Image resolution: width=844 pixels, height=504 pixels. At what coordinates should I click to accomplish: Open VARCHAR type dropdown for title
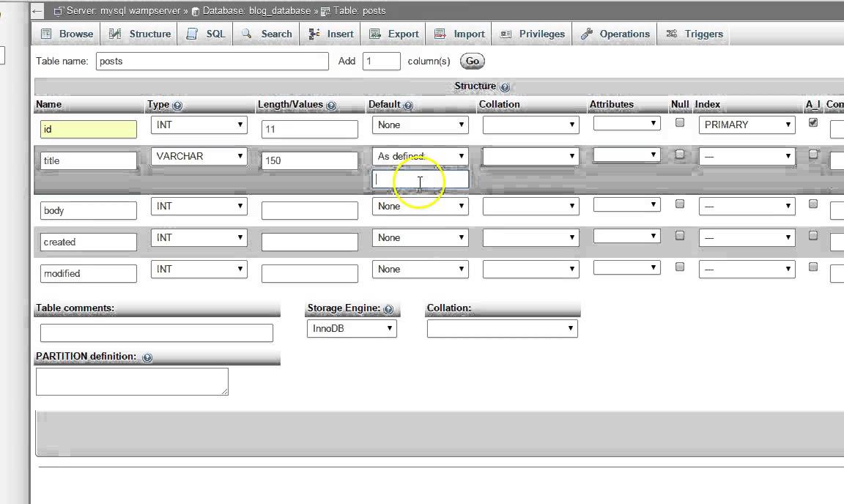point(199,156)
